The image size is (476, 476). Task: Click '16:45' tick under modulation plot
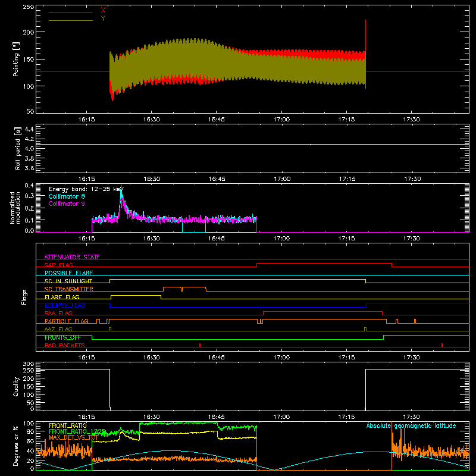point(217,239)
